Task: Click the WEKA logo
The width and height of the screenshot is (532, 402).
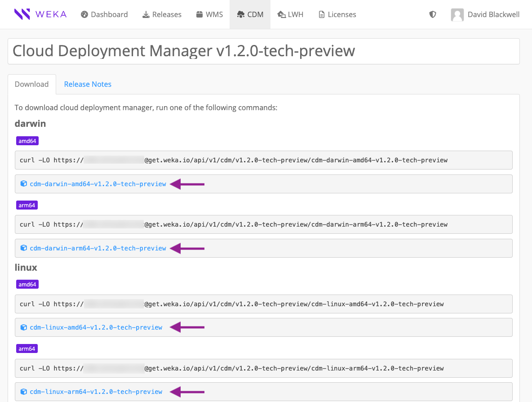Action: point(40,14)
